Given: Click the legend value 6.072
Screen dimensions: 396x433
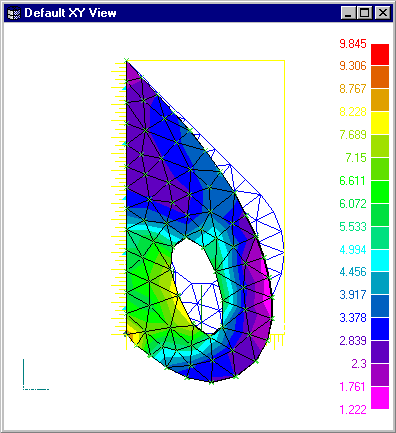Looking at the screenshot, I should [x=353, y=204].
